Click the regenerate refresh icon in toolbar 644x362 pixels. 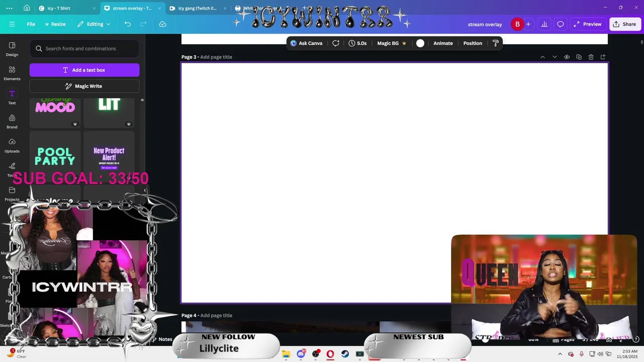336,43
